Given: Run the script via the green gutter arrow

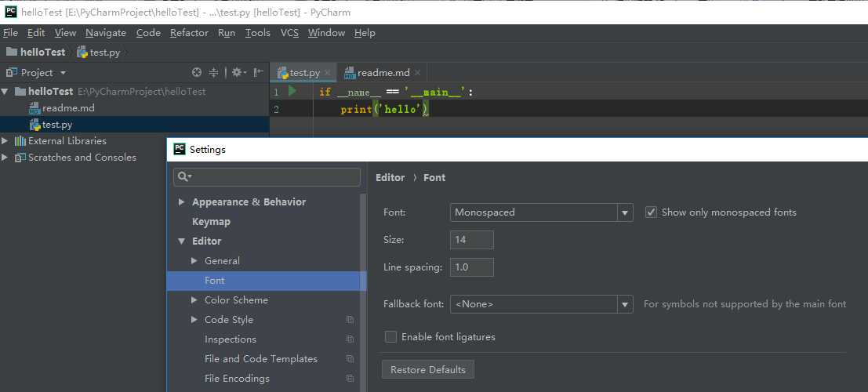Looking at the screenshot, I should point(292,91).
